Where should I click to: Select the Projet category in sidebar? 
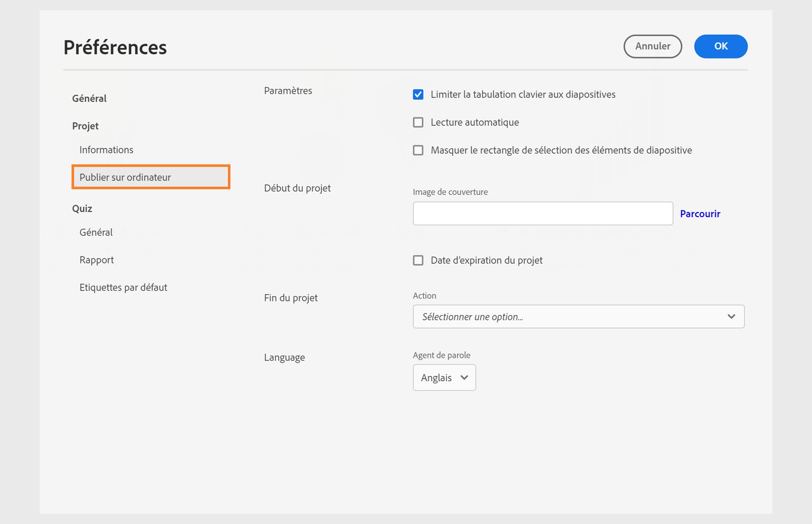(85, 126)
